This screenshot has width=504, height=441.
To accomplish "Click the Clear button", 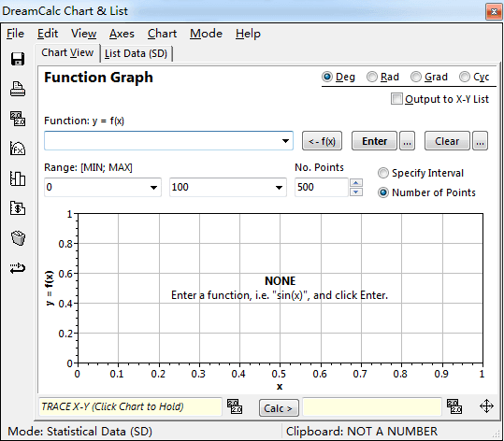I will pyautogui.click(x=447, y=141).
